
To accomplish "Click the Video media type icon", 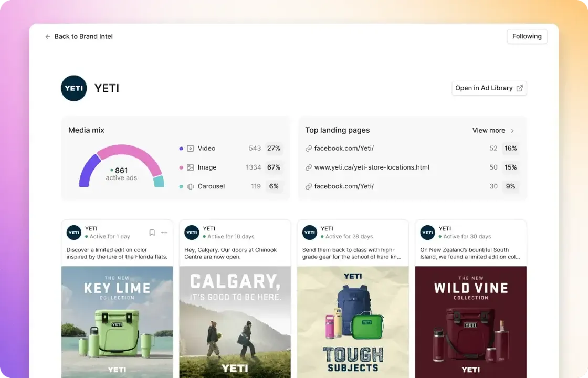I will point(191,149).
